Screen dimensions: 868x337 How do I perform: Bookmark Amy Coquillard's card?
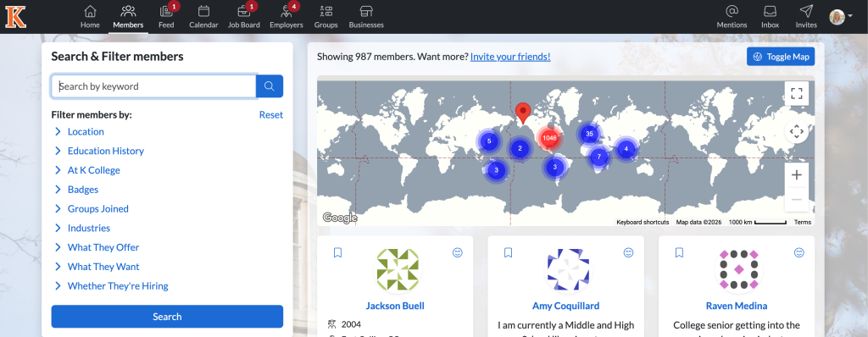[509, 253]
